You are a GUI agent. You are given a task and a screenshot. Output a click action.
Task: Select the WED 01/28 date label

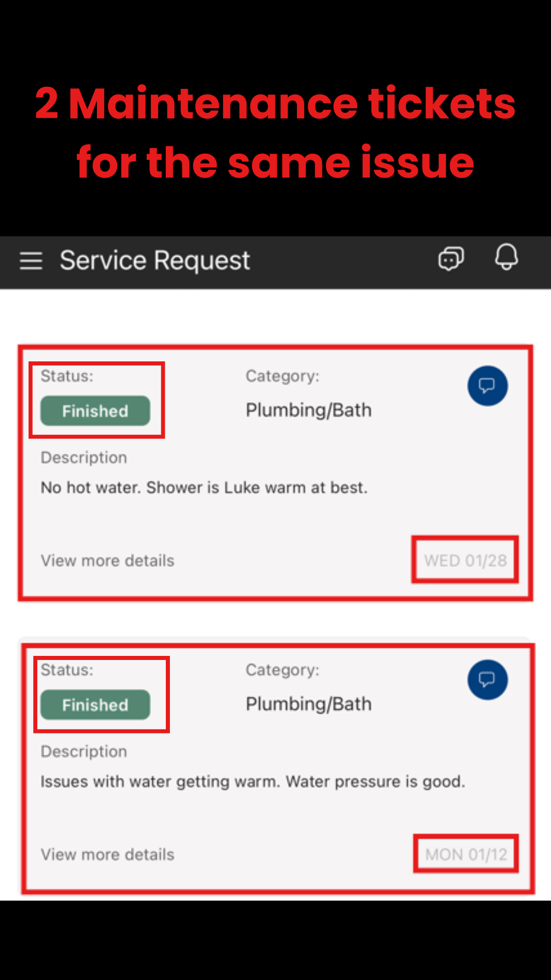pos(465,560)
